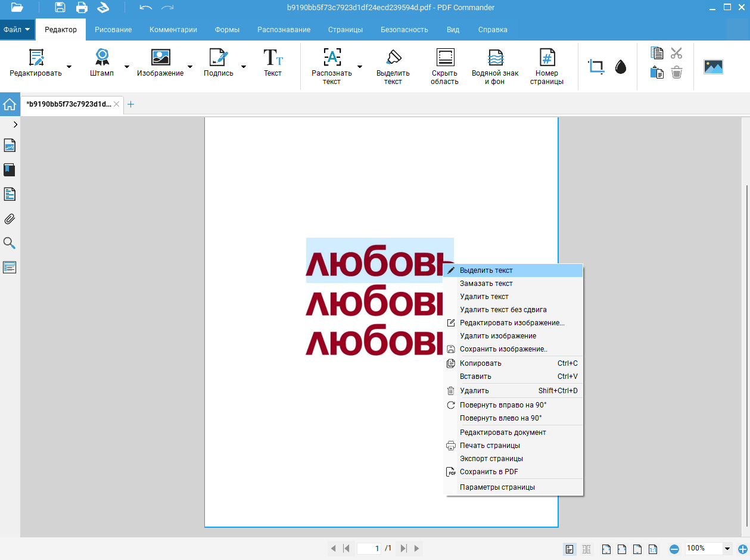Cut selection with the scissors icon
Screen dimensions: 750x560
(676, 53)
